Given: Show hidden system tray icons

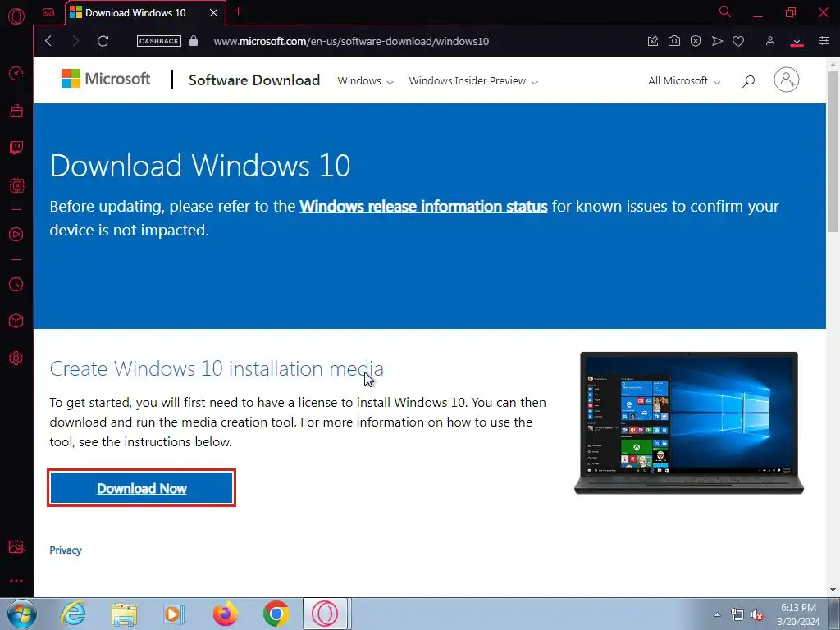Looking at the screenshot, I should (717, 614).
